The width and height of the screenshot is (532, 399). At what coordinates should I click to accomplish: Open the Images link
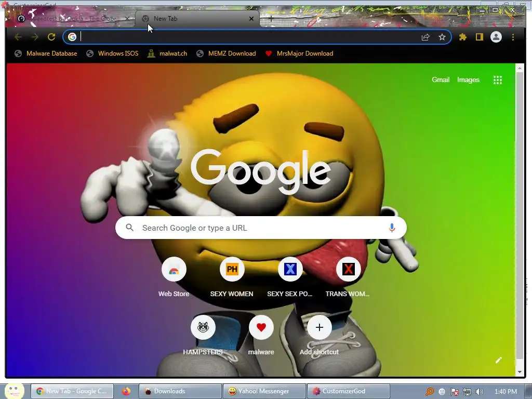pyautogui.click(x=468, y=79)
